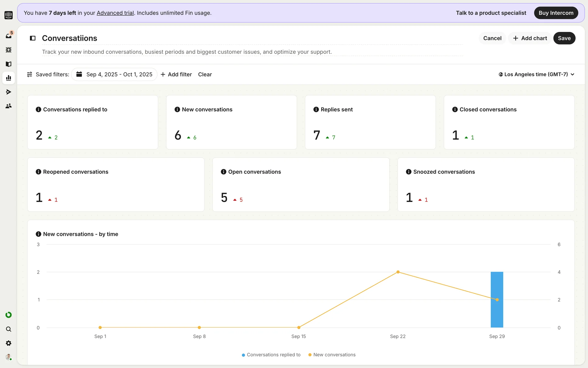Screen dimensions: 588x368
Task: Open the Knowledge book icon in sidebar
Action: click(x=9, y=64)
